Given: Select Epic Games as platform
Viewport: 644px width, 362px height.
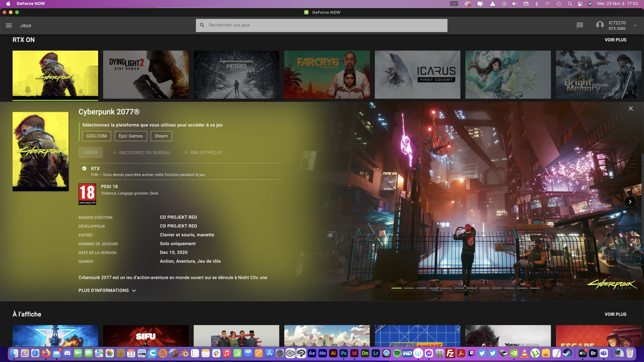Looking at the screenshot, I should click(131, 136).
